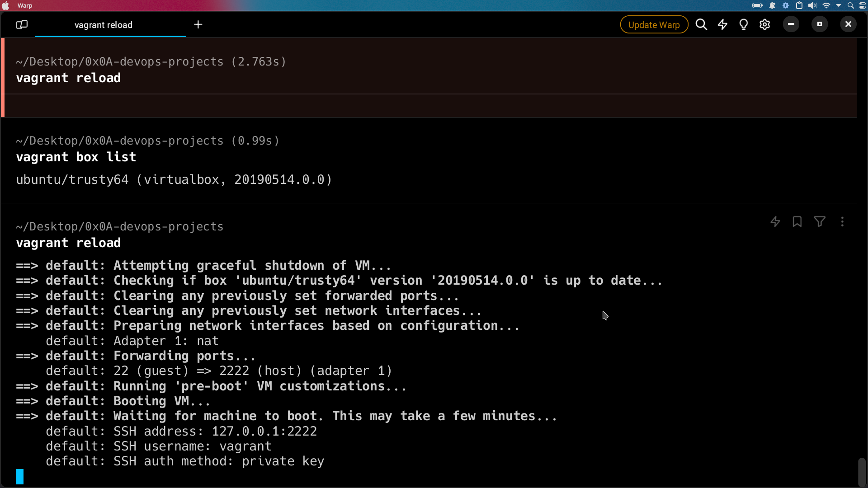Filter the vagrant reload block output
Screen dimensions: 868x488
(x=820, y=222)
